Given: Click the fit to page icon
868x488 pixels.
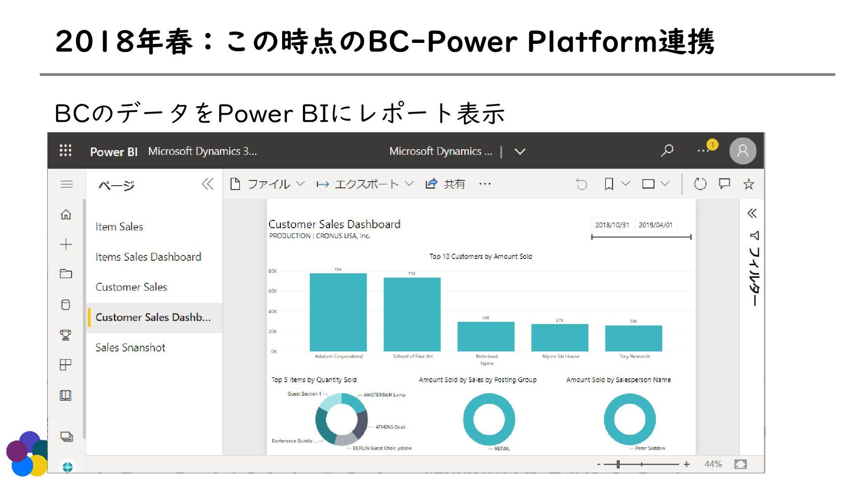Looking at the screenshot, I should pos(741,464).
